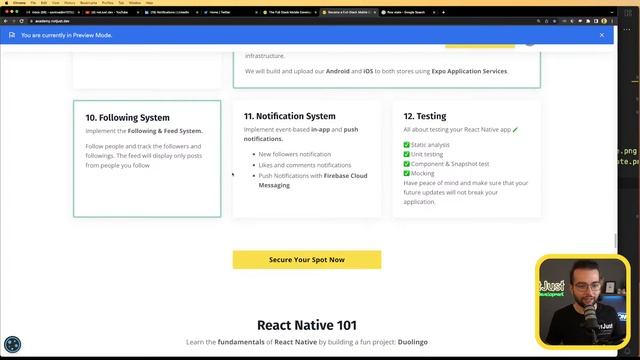Click the Preview Mode flag icon
Image resolution: width=640 pixels, height=360 pixels.
[x=12, y=35]
